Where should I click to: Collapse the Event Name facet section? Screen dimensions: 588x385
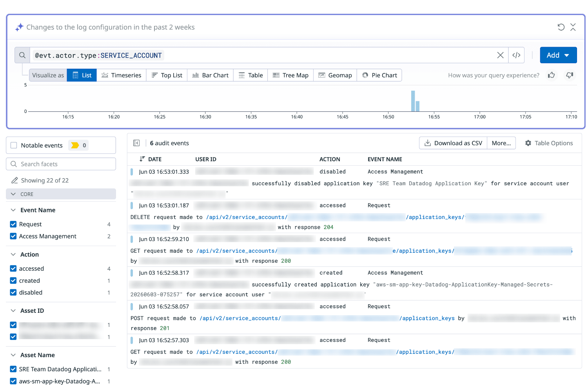pyautogui.click(x=13, y=210)
